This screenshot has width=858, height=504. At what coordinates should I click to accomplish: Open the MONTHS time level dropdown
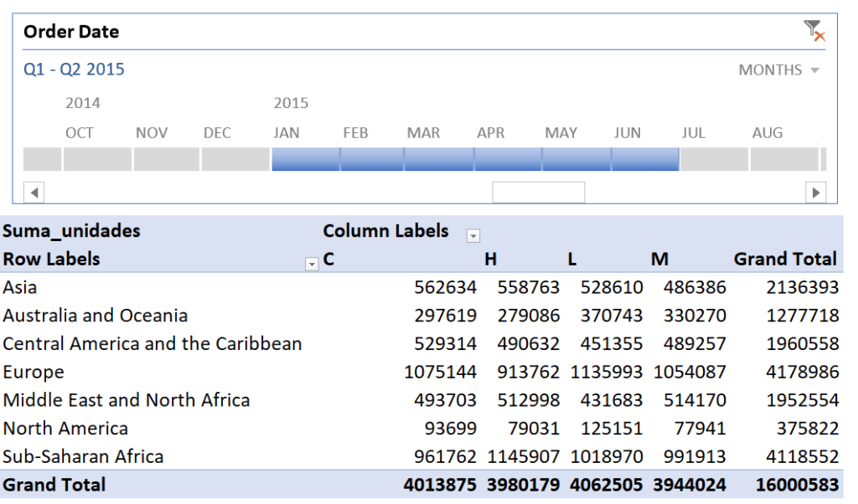tap(778, 70)
